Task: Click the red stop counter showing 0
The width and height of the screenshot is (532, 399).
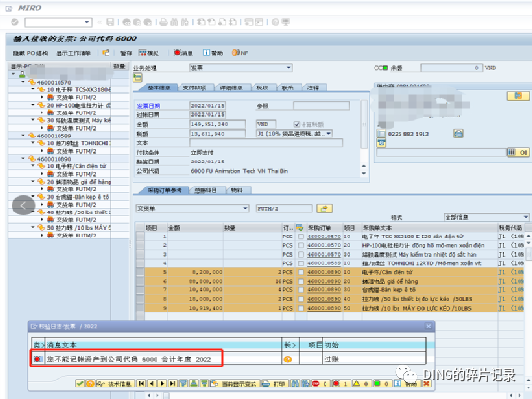Action: pyautogui.click(x=321, y=383)
